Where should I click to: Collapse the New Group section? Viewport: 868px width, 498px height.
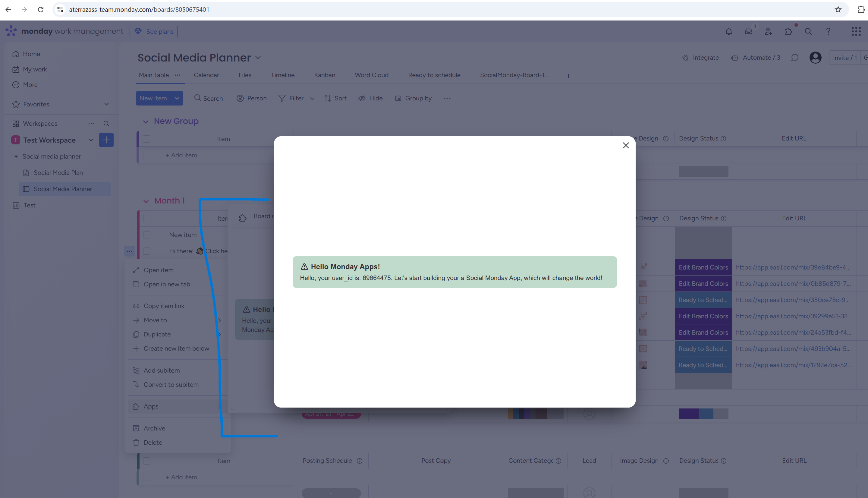pyautogui.click(x=145, y=121)
